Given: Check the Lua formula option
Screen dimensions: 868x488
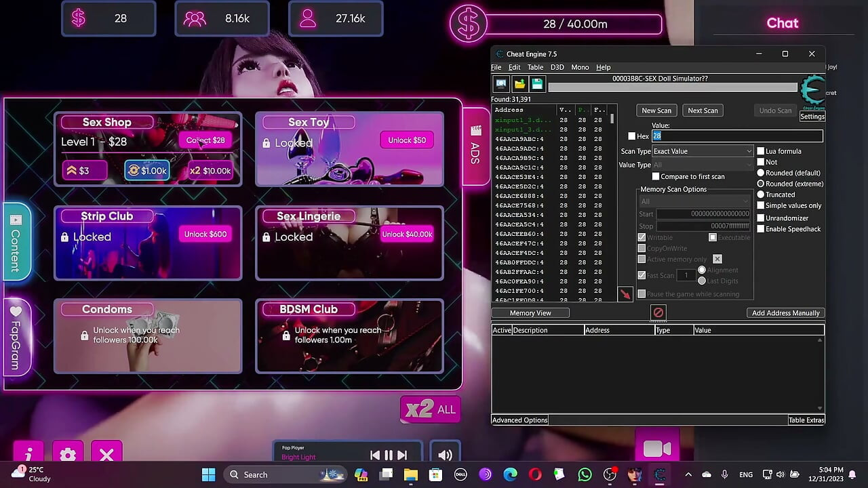Looking at the screenshot, I should click(x=761, y=151).
